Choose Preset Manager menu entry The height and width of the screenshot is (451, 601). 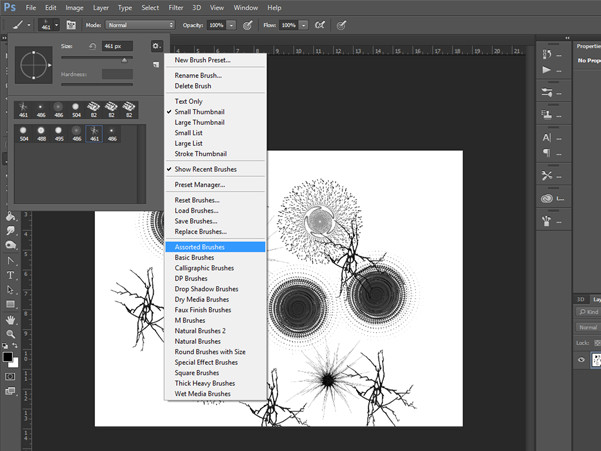click(x=200, y=185)
